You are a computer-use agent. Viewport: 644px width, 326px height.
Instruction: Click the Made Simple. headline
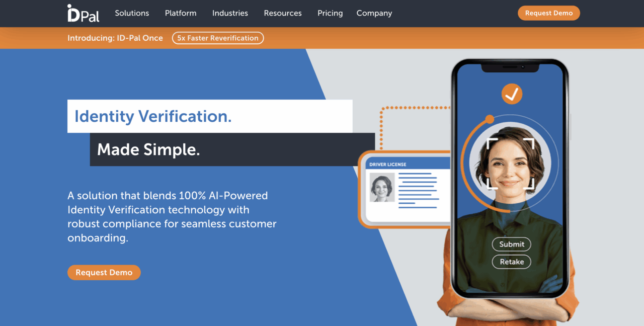148,149
